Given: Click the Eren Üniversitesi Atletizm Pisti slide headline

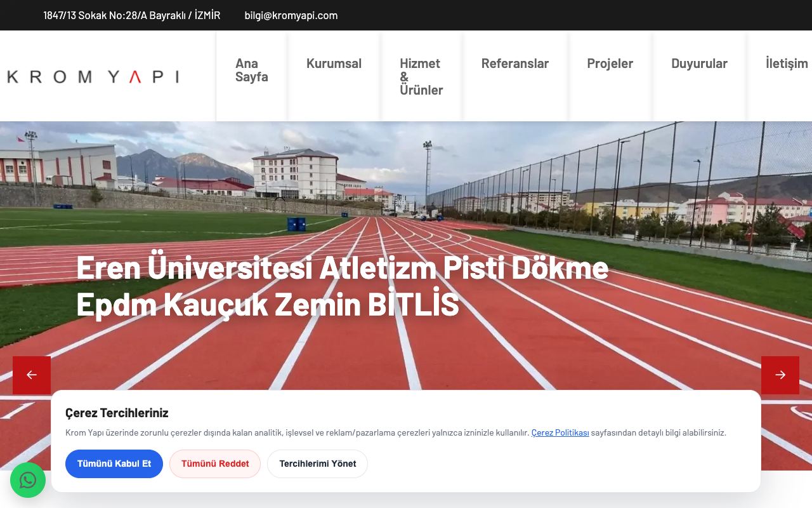Looking at the screenshot, I should (343, 286).
